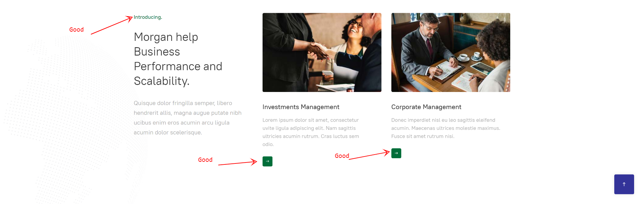This screenshot has height=204, width=644.
Task: Click the green arrow button under Investments Management
Action: pos(268,161)
